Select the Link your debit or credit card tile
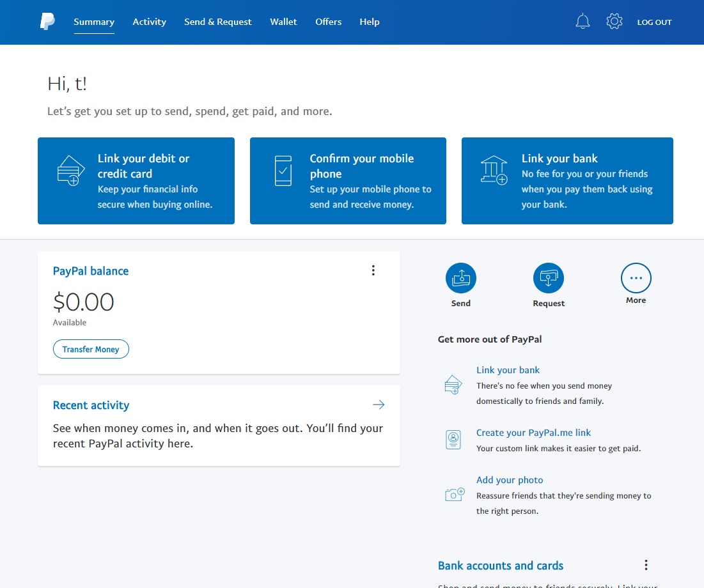The height and width of the screenshot is (588, 704). pyautogui.click(x=136, y=181)
